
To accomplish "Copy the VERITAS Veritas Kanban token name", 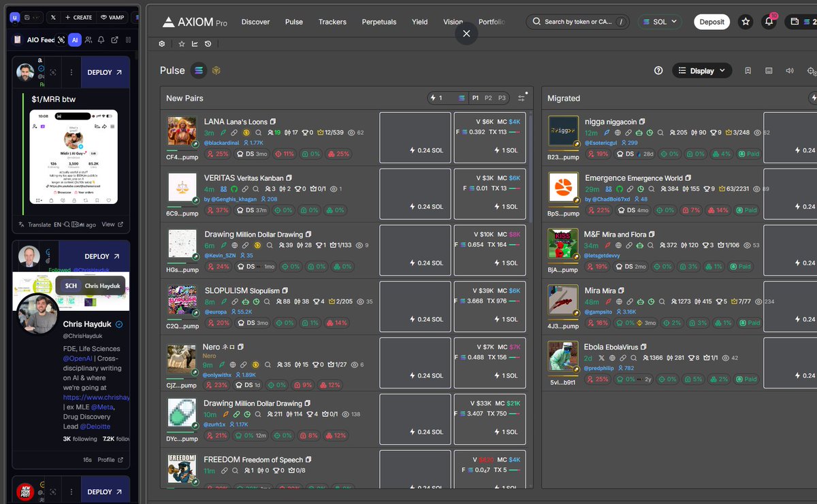I will pyautogui.click(x=289, y=178).
